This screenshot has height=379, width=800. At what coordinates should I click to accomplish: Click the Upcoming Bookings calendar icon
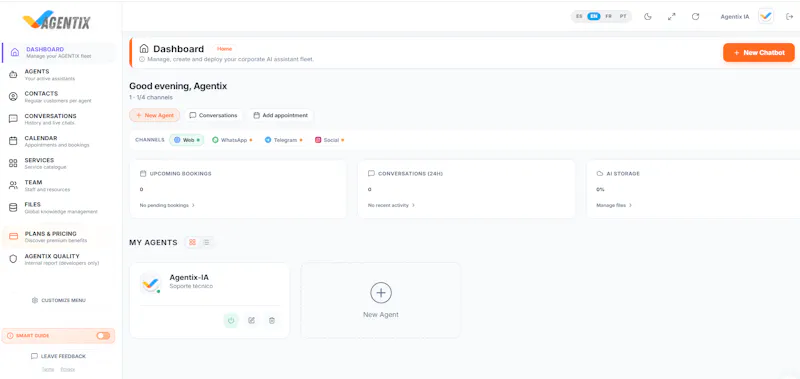(x=143, y=173)
